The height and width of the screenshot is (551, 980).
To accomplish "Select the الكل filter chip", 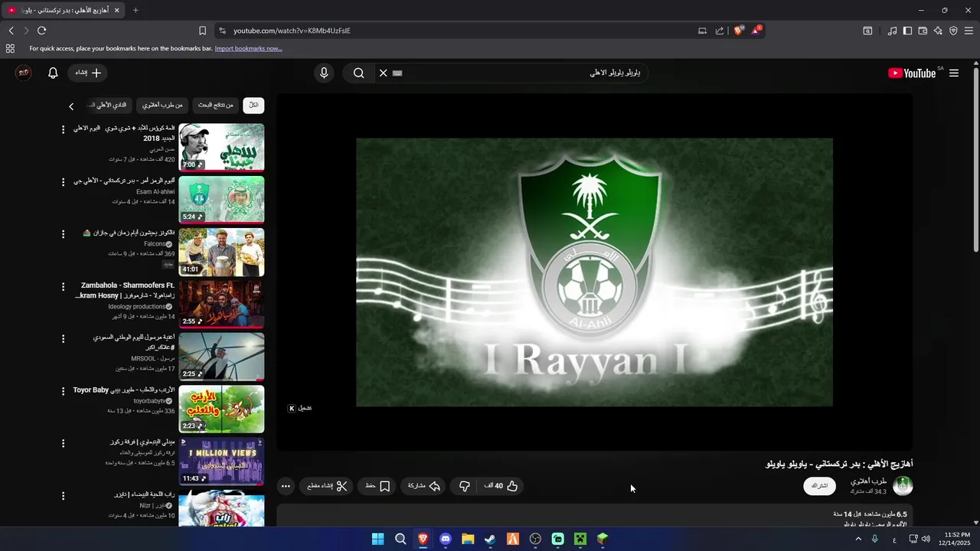I will [x=253, y=105].
